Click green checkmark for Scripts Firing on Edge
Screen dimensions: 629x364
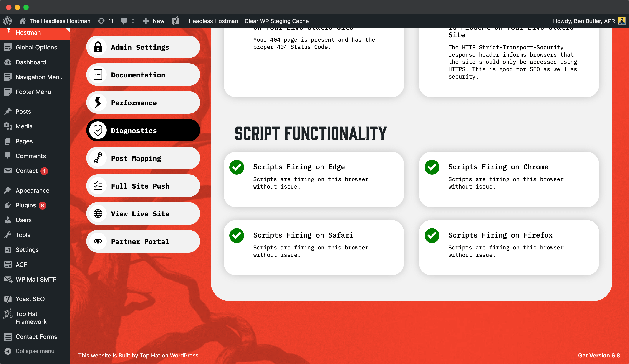pos(237,167)
